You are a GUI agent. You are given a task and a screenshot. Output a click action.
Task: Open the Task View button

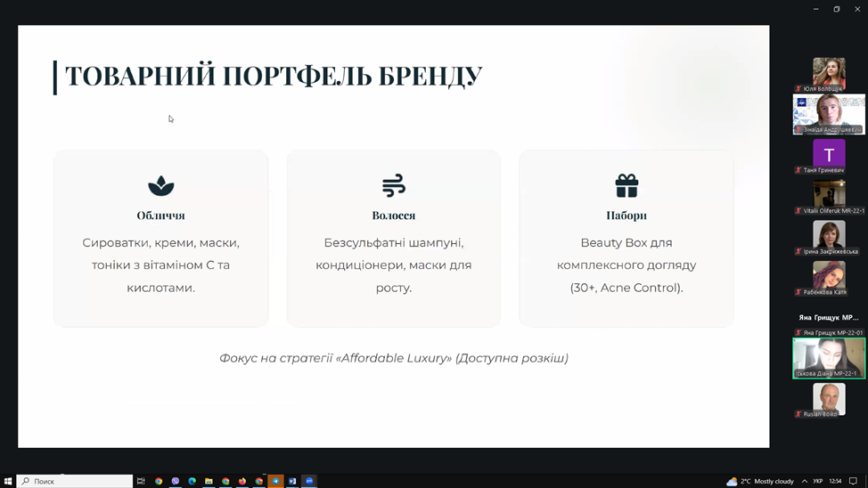tap(141, 481)
